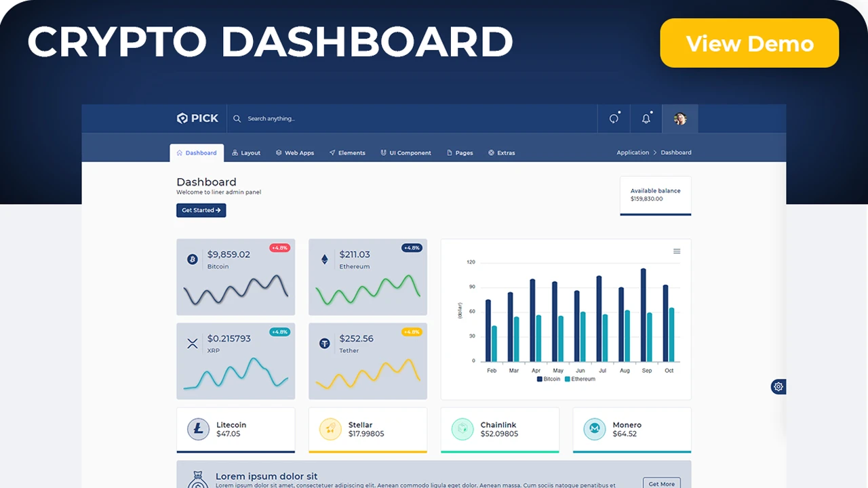Click the Chainlink cube icon
Image resolution: width=868 pixels, height=488 pixels.
462,429
